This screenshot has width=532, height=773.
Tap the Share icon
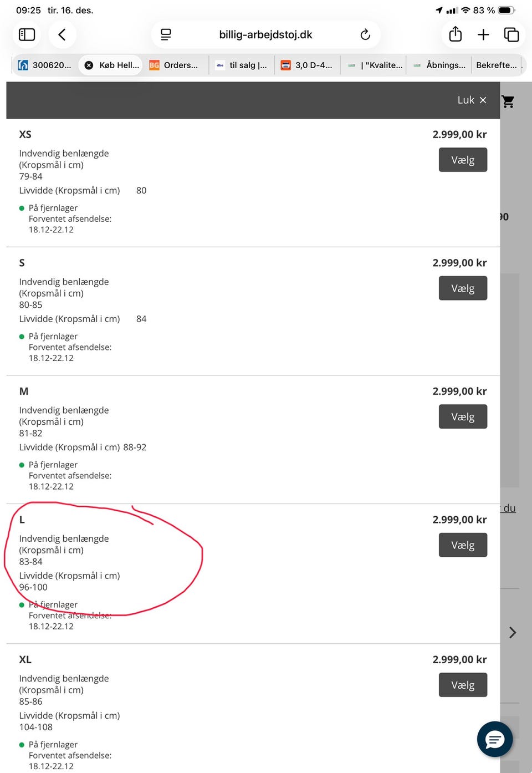(456, 34)
